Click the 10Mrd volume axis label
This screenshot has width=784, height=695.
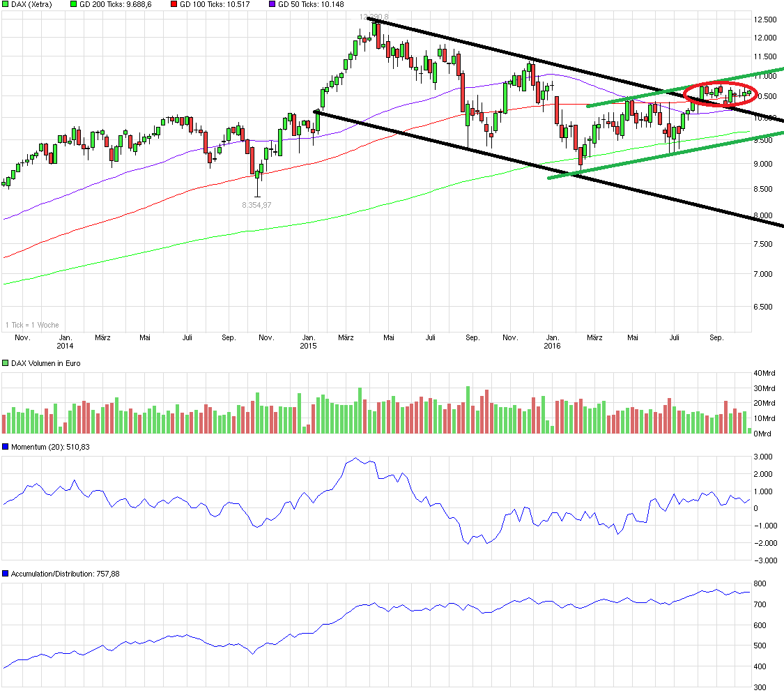tap(764, 418)
